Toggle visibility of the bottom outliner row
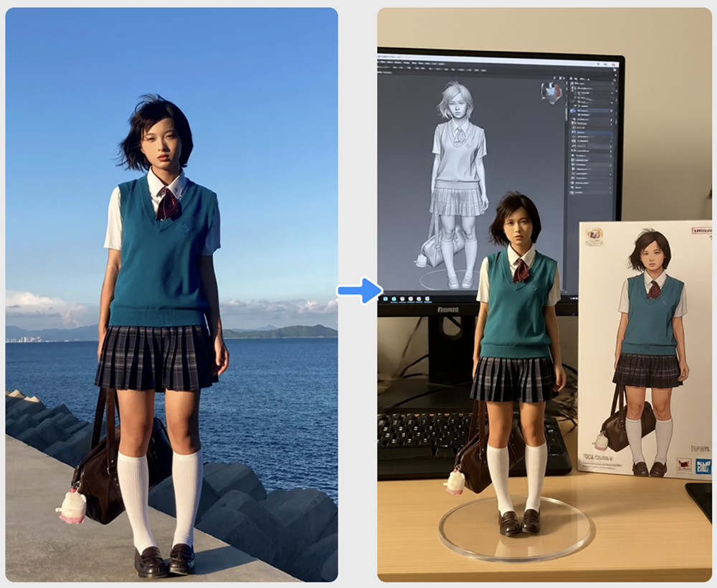The width and height of the screenshot is (717, 588). [x=612, y=193]
